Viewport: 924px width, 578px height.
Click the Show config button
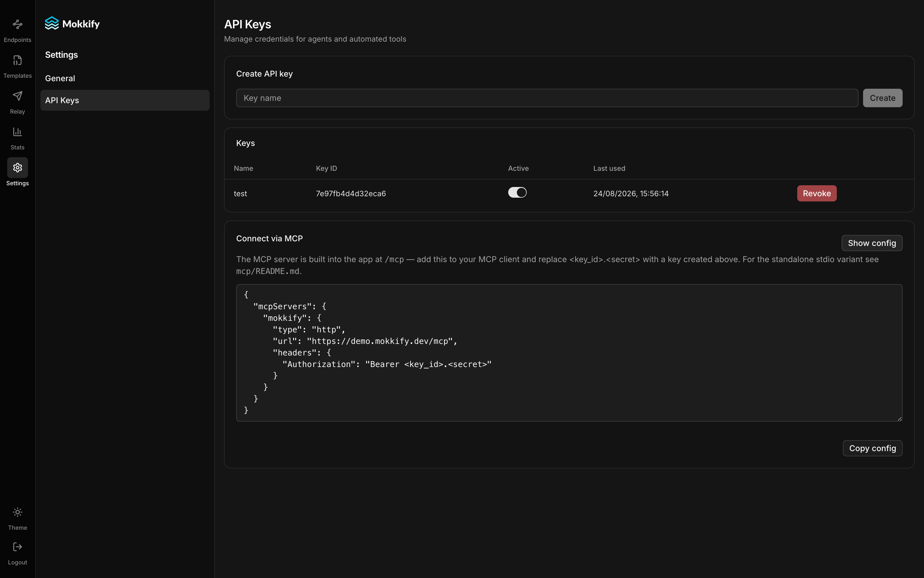coord(872,243)
